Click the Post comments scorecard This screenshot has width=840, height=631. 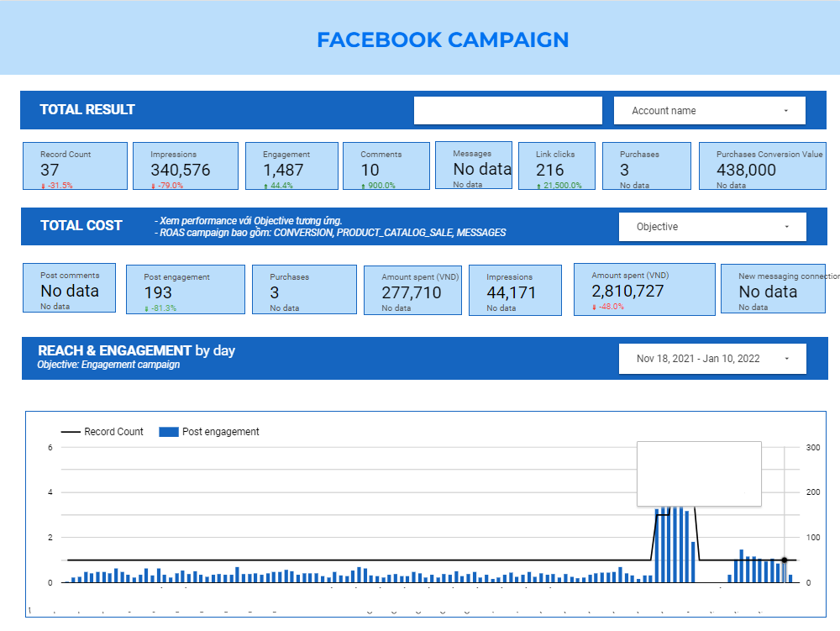(69, 287)
